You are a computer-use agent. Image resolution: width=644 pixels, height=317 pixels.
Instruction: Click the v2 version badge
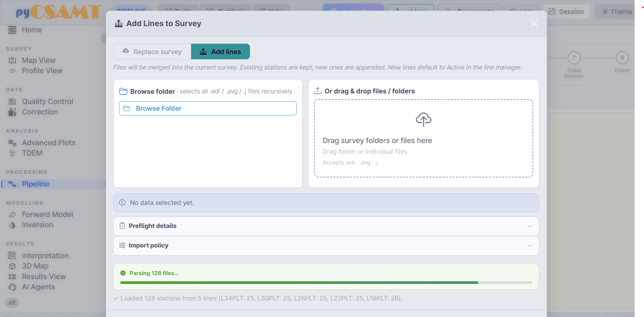coord(12,303)
